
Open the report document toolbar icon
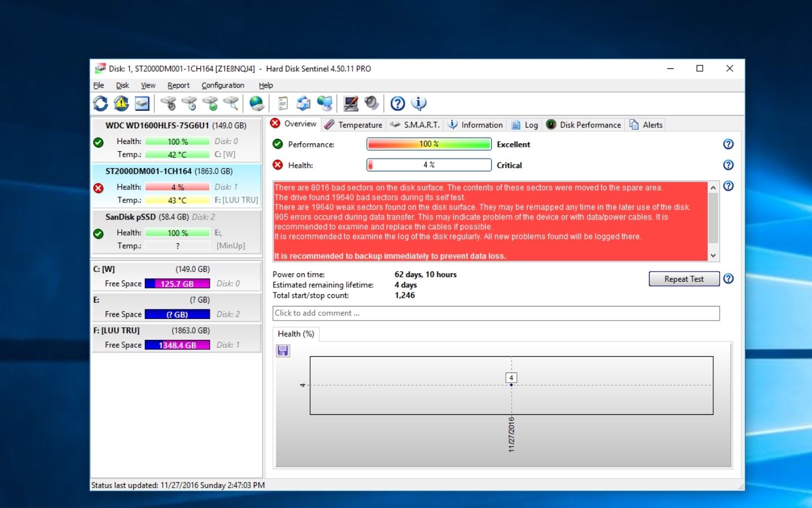point(283,103)
